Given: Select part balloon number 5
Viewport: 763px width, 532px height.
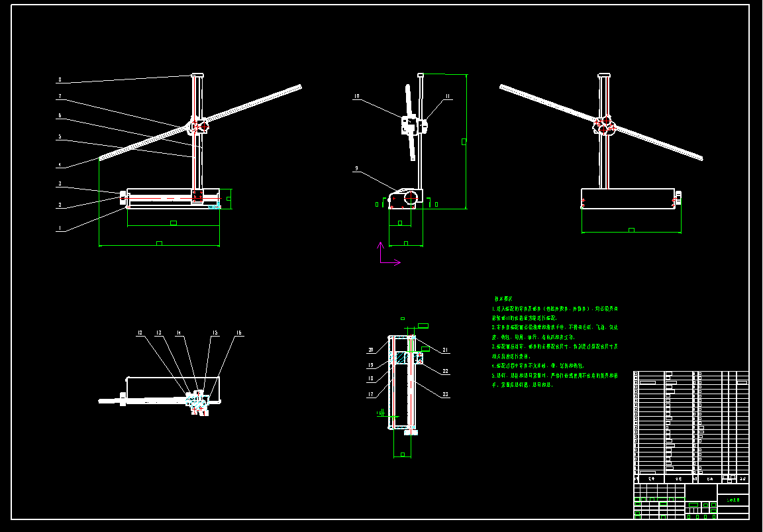Looking at the screenshot, I should tap(60, 136).
